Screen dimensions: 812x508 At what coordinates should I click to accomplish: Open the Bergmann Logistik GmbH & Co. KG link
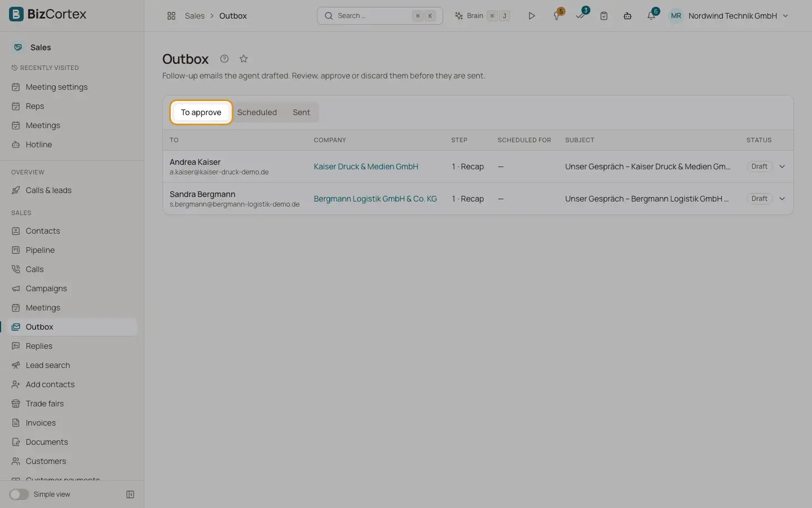pyautogui.click(x=376, y=199)
